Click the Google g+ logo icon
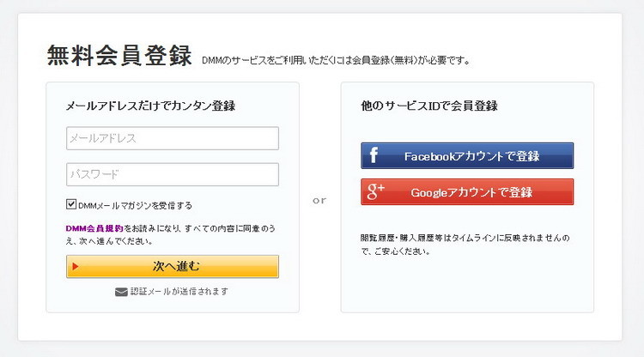The width and height of the screenshot is (644, 357). (375, 192)
